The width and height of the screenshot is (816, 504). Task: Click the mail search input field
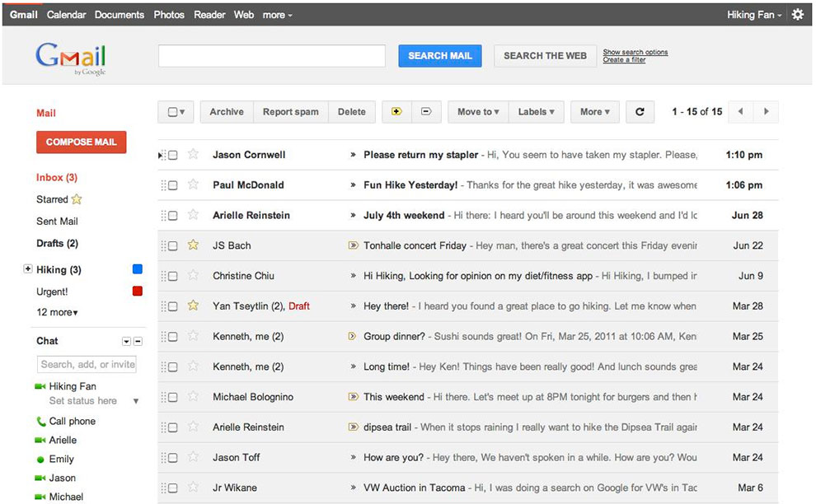(x=272, y=56)
